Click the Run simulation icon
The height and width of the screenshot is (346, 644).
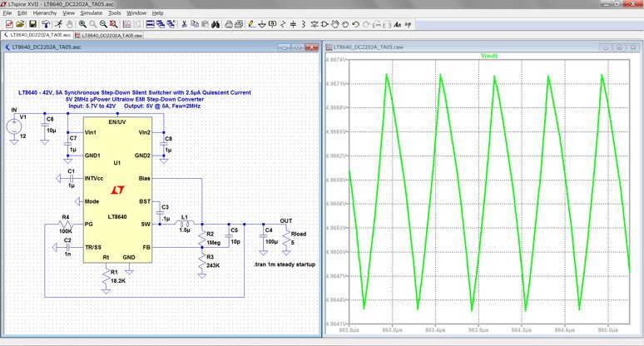click(x=59, y=24)
